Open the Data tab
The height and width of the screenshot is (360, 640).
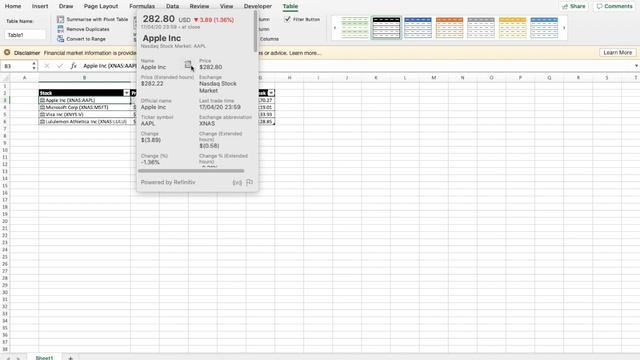pos(172,6)
